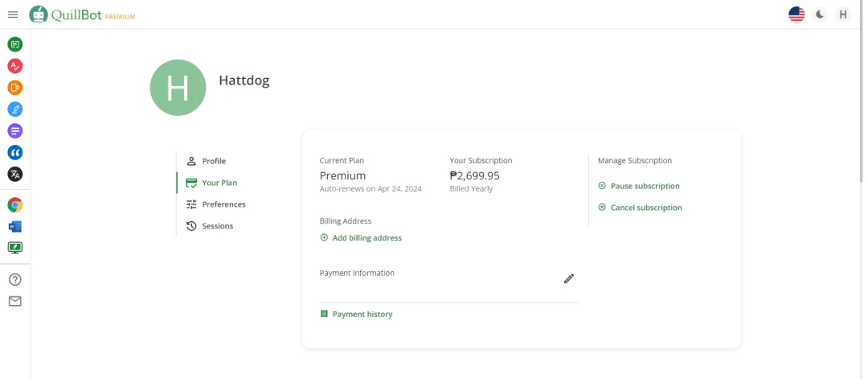Click the Billing Address label

346,221
